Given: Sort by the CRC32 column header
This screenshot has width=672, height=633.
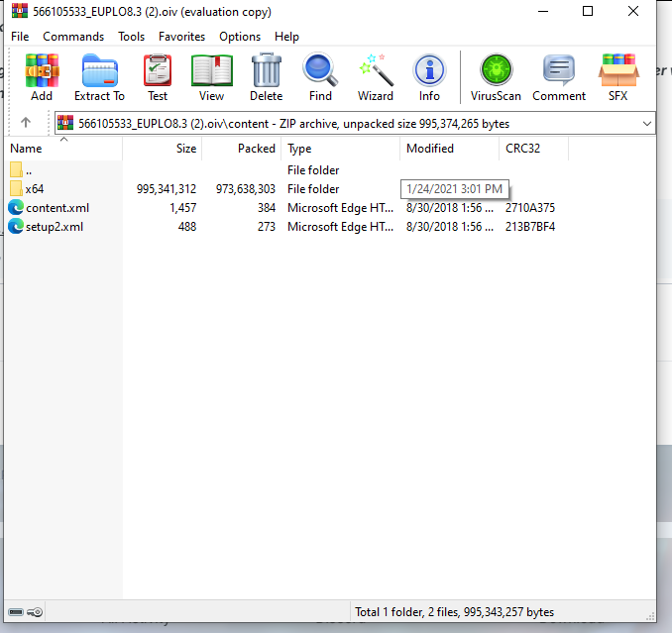Looking at the screenshot, I should tap(533, 149).
